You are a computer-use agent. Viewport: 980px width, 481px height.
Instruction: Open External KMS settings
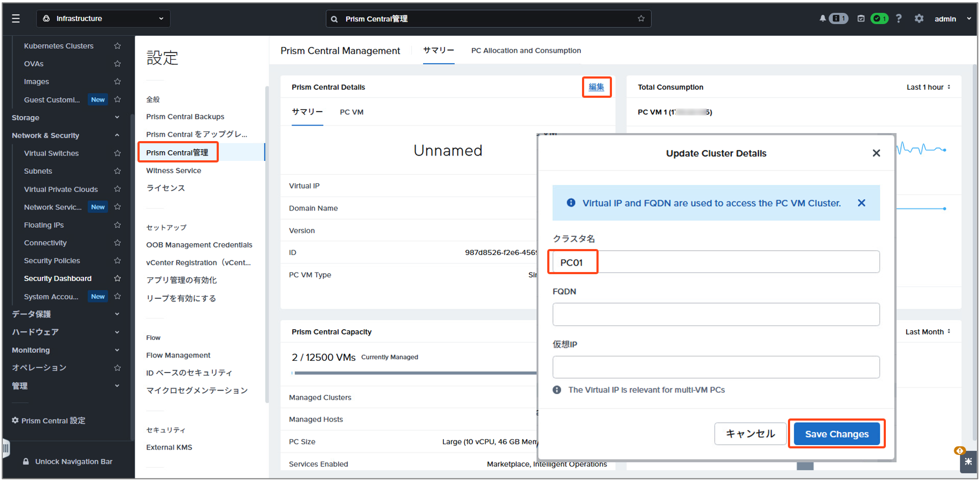point(169,447)
